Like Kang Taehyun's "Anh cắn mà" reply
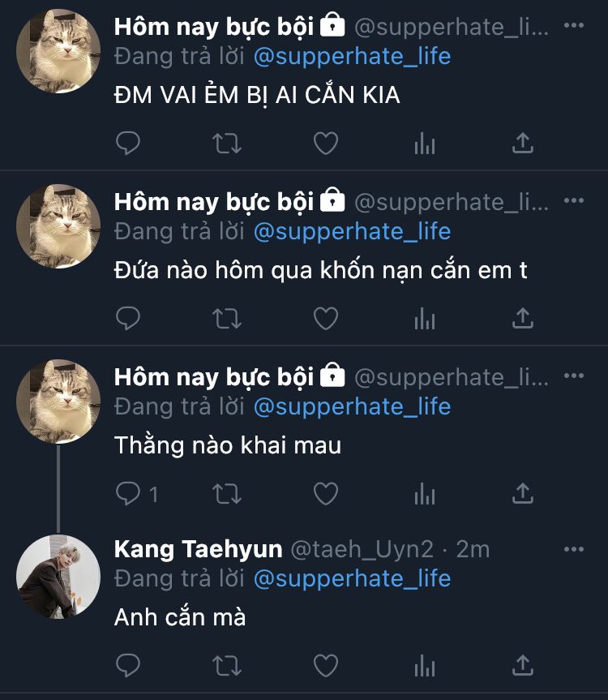 coord(325,666)
